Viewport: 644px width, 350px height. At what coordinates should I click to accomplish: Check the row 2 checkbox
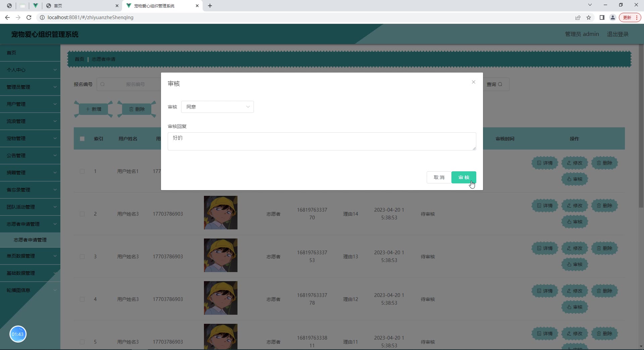[82, 214]
